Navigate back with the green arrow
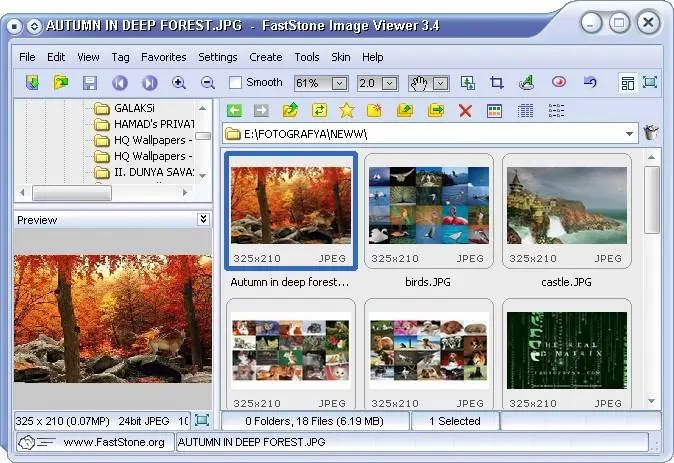The width and height of the screenshot is (674, 463). point(234,110)
